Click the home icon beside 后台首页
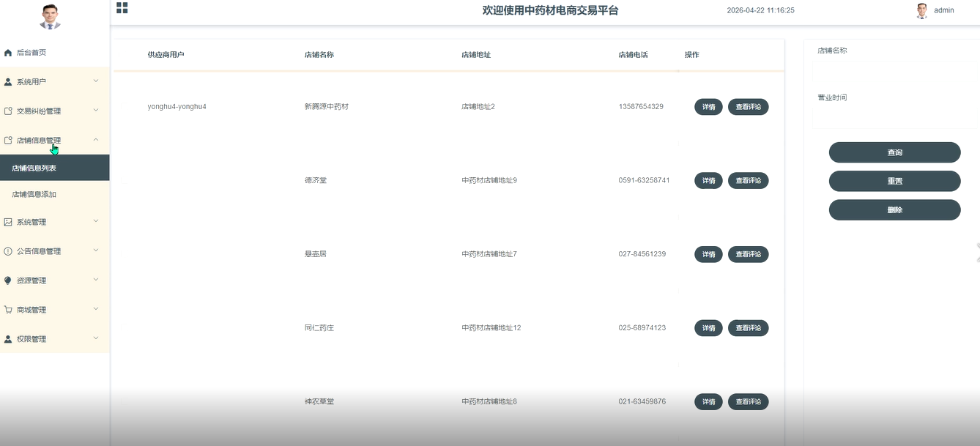This screenshot has height=446, width=980. (8, 53)
